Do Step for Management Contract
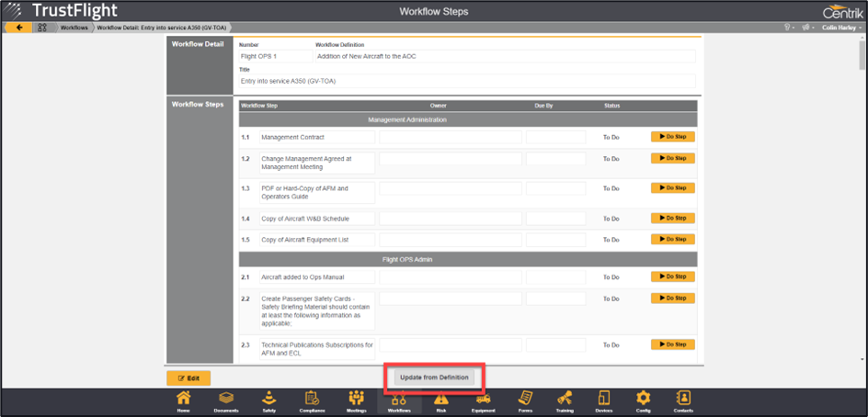Screen dimensions: 868x417 (x=672, y=137)
